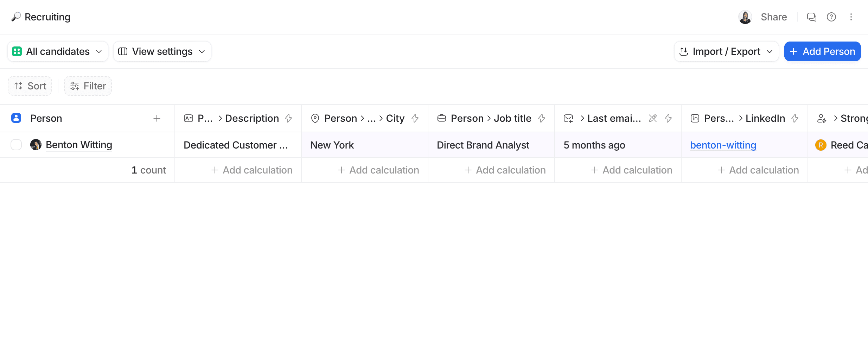Open search via the magnifying glass icon

[15, 17]
